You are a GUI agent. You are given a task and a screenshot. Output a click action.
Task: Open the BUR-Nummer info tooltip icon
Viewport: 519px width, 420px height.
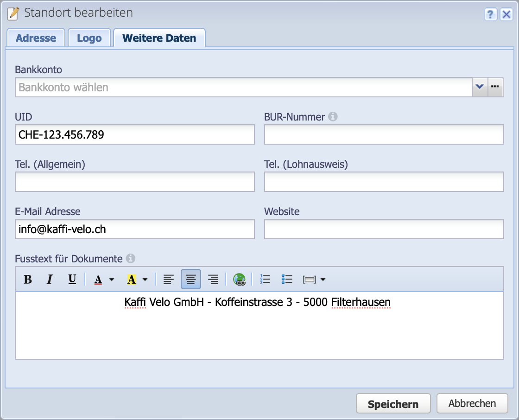(x=333, y=117)
